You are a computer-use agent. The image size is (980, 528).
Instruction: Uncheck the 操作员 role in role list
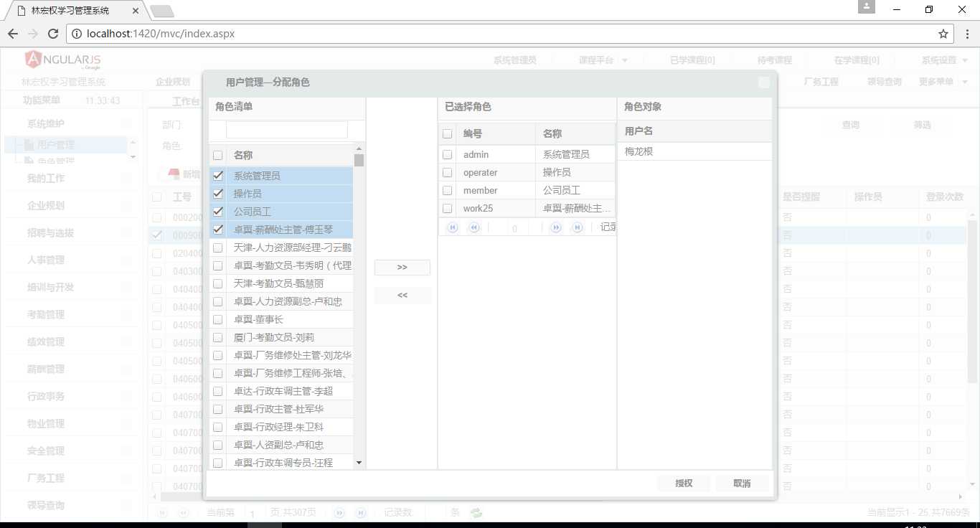pos(218,193)
